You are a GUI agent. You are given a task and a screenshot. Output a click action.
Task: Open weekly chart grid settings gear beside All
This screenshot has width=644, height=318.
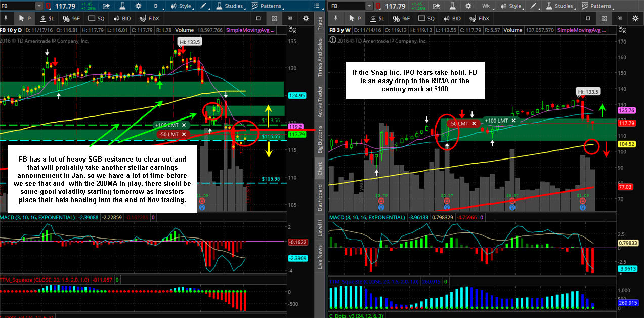pyautogui.click(x=635, y=18)
